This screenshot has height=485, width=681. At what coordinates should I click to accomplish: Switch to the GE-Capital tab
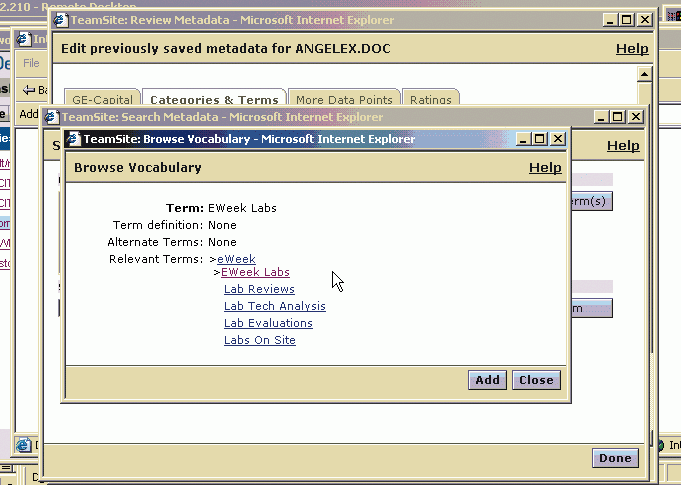[x=102, y=99]
